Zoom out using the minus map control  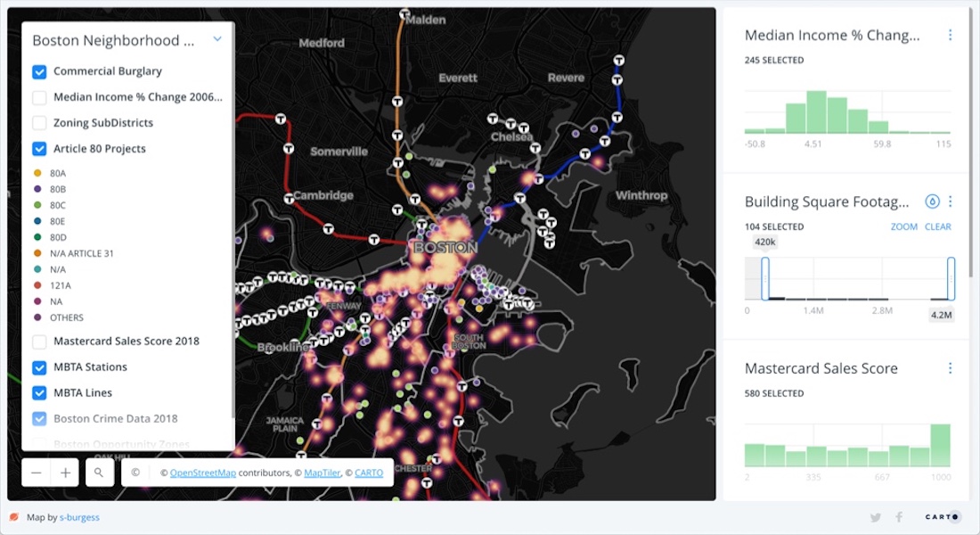click(x=36, y=472)
